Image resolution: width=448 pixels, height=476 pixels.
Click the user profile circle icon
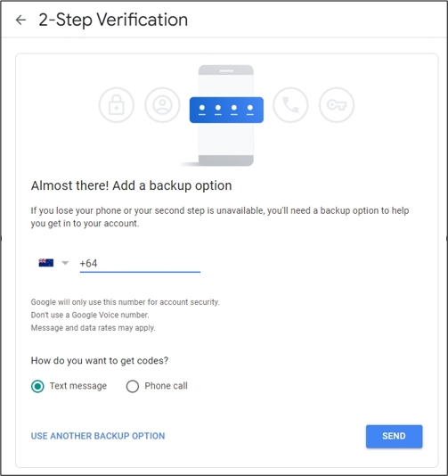coord(162,105)
